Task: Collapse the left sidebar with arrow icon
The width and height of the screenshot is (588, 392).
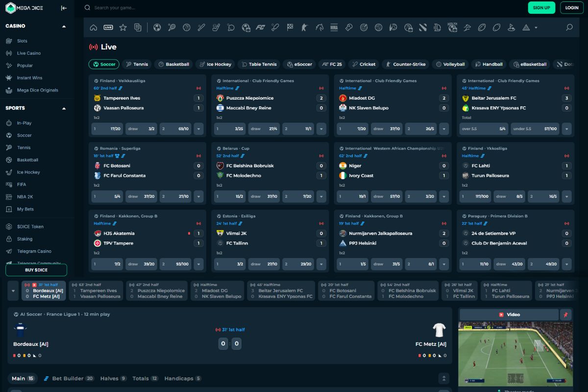Action: pyautogui.click(x=64, y=8)
